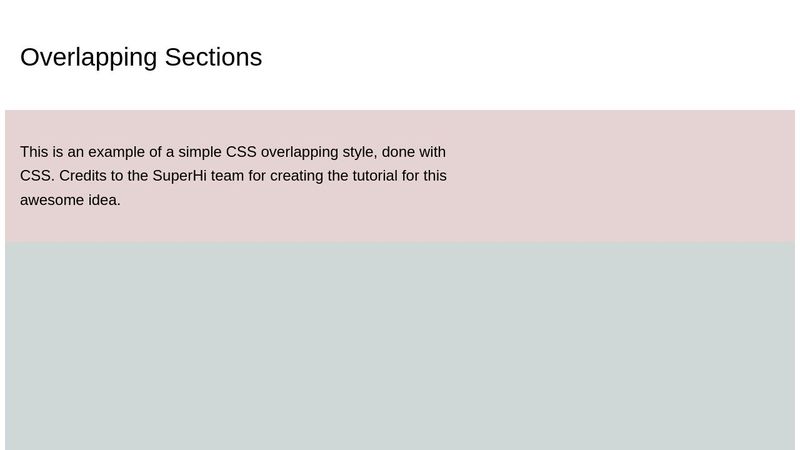Click the word "Overlapping" in the title
Screen dimensions: 800x450
[x=88, y=57]
